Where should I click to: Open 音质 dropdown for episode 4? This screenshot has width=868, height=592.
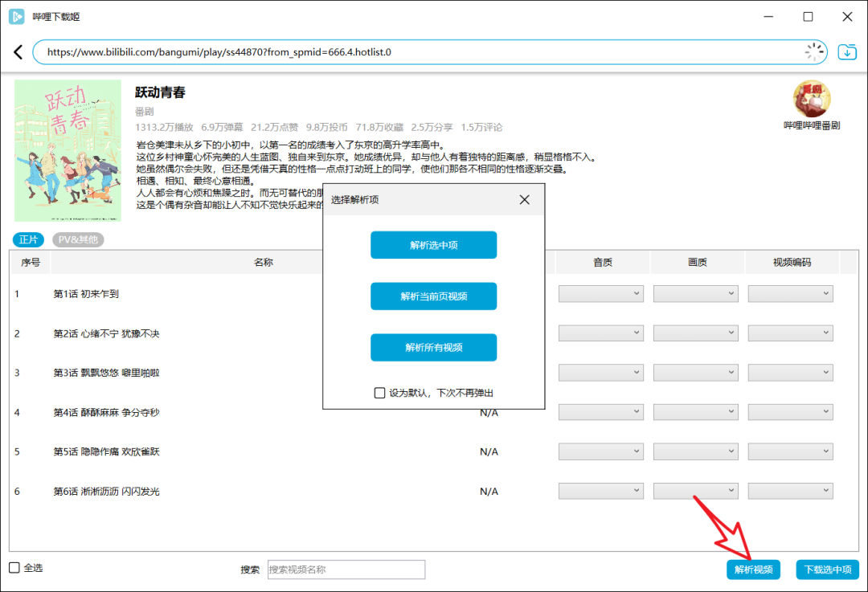coord(600,412)
